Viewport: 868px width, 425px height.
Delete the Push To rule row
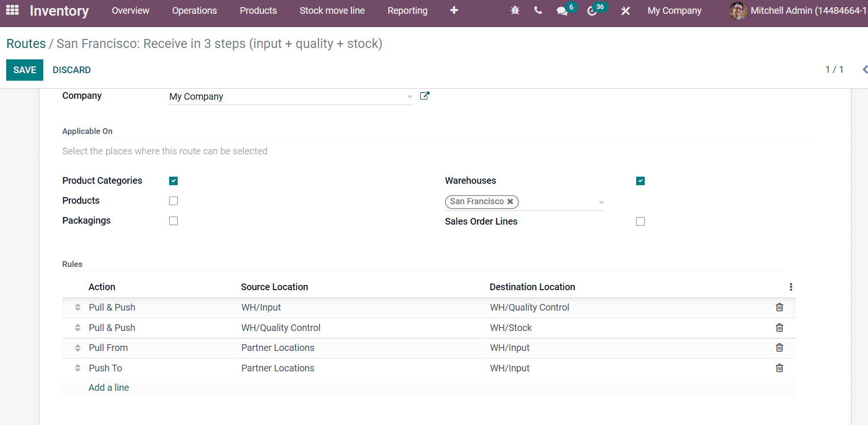780,368
